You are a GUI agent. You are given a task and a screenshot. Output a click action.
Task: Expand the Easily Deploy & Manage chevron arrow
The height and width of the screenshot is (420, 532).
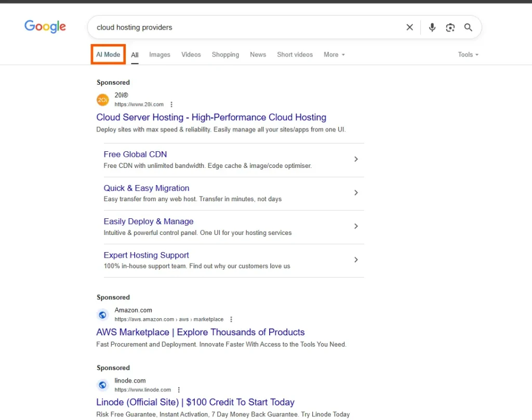coord(356,226)
